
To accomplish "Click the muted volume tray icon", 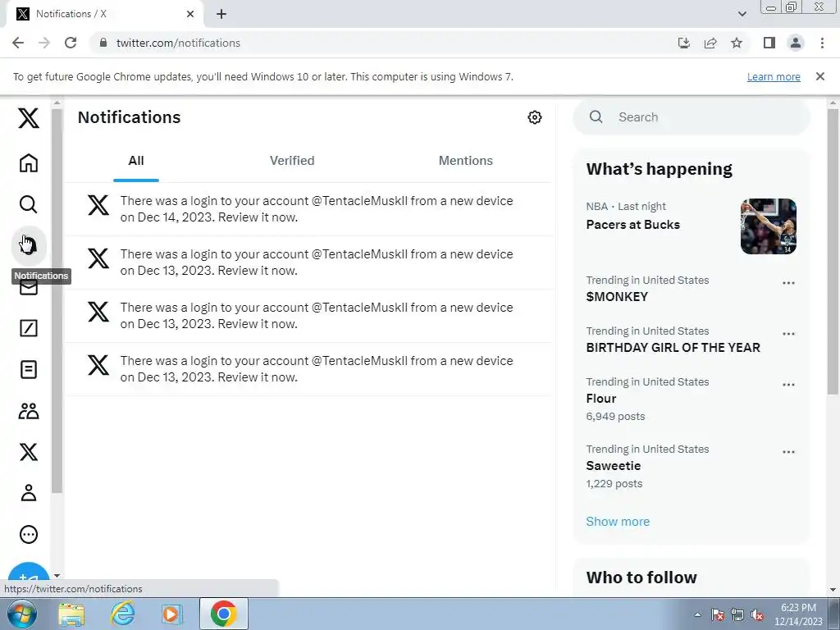I will tap(757, 615).
